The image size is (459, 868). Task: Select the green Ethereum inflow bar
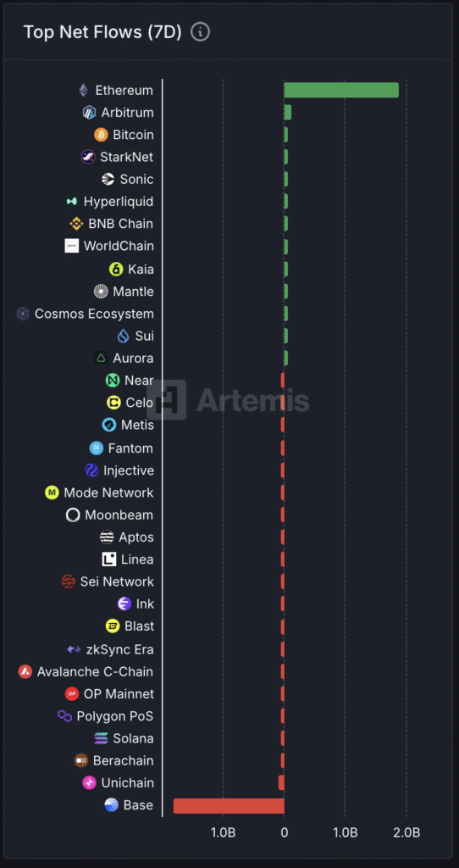click(x=341, y=90)
